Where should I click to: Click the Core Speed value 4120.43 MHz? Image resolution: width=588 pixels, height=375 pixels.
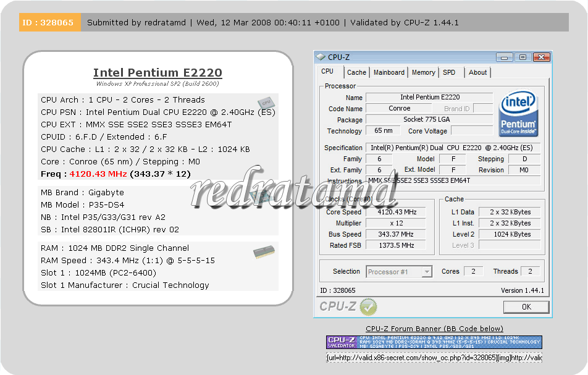(396, 212)
